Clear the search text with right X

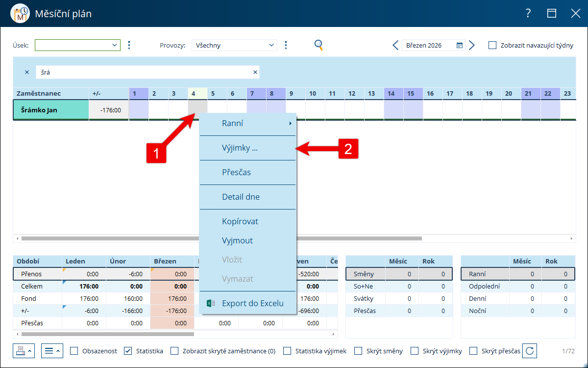255,72
